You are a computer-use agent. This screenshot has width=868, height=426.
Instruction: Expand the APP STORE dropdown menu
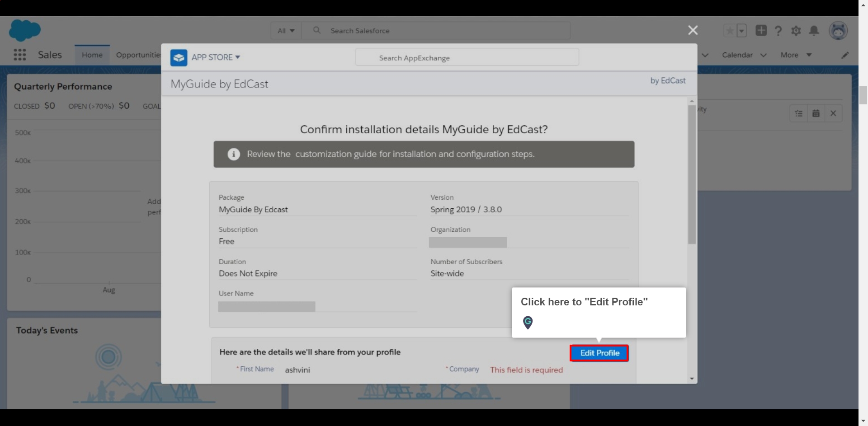pos(216,57)
